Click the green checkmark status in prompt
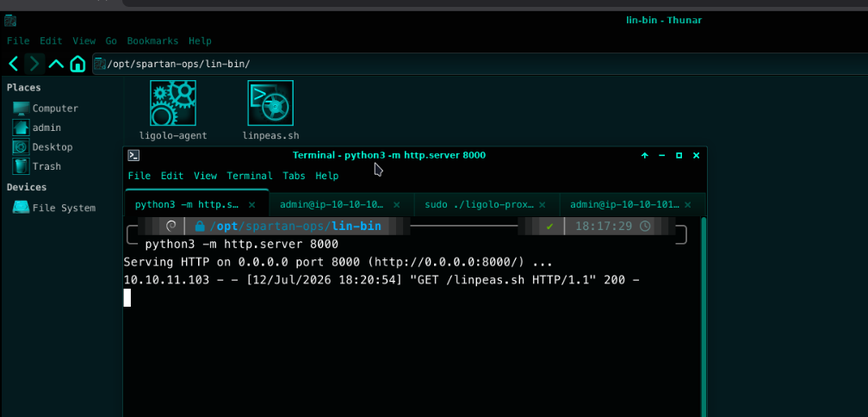Viewport: 868px width, 417px height. 549,227
